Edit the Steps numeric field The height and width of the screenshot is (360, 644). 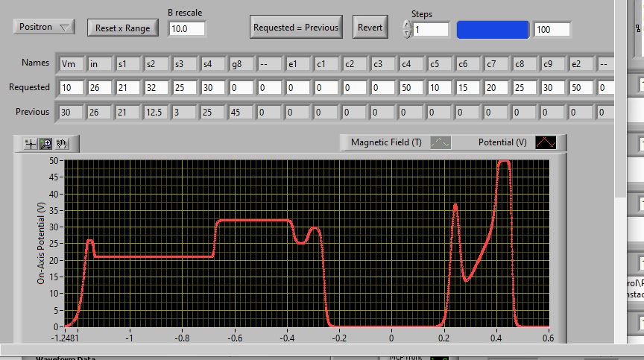pyautogui.click(x=430, y=30)
